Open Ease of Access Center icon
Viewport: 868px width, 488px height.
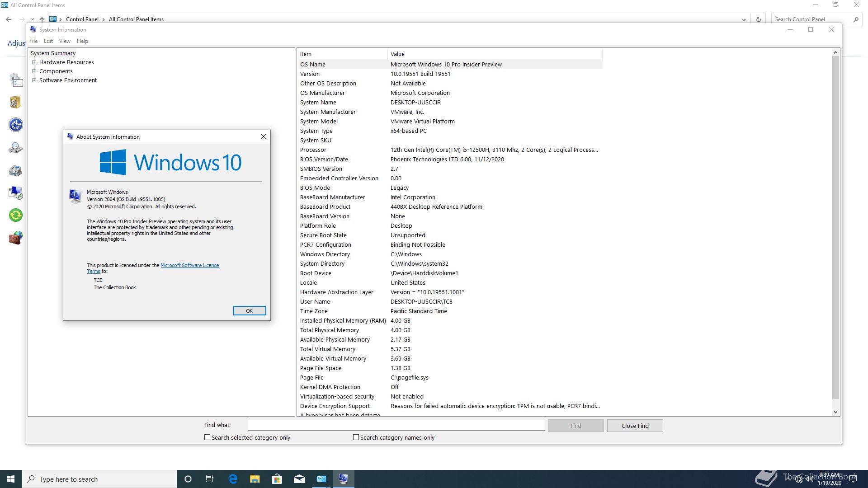pyautogui.click(x=16, y=125)
